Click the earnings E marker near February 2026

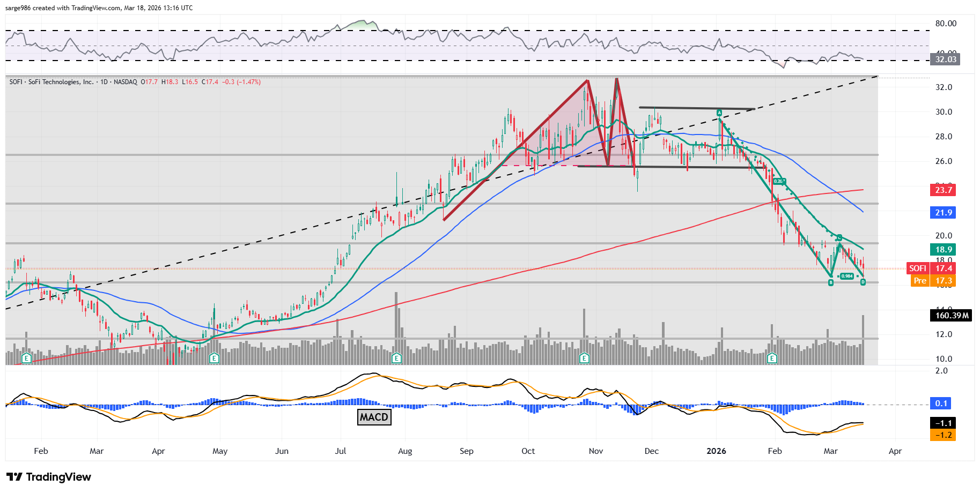[772, 358]
